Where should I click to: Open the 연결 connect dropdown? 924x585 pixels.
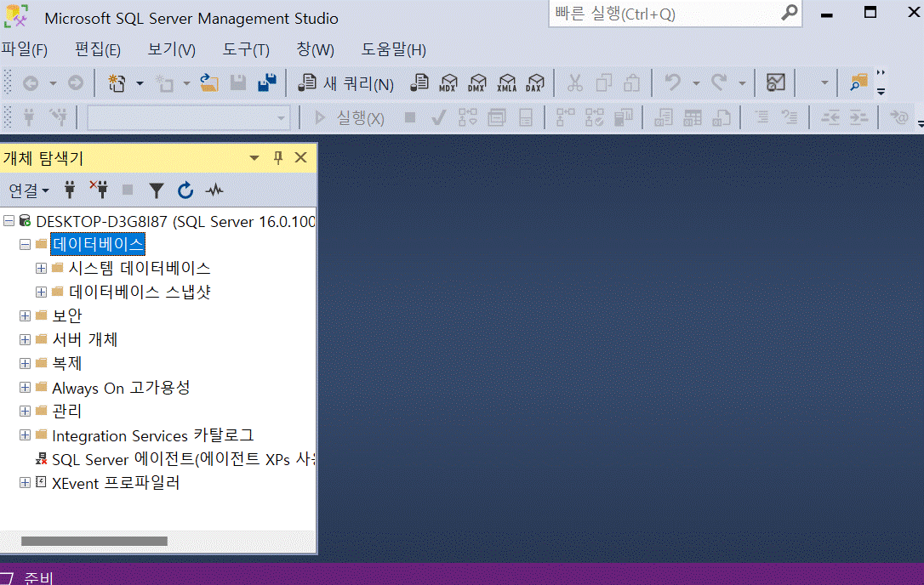(29, 190)
